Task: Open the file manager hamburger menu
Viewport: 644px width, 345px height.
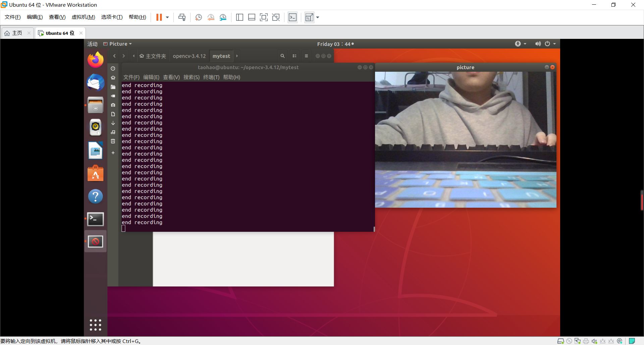Action: 306,56
